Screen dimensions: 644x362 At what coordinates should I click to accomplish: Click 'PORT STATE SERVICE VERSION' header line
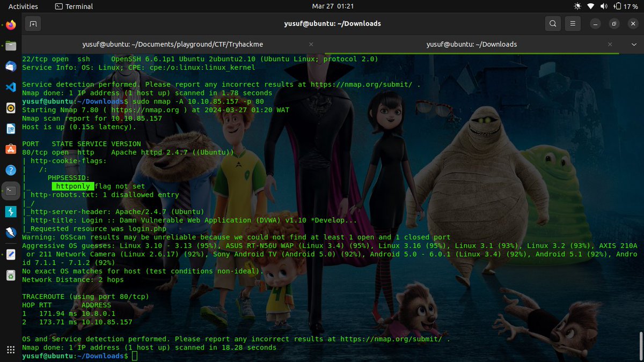82,144
